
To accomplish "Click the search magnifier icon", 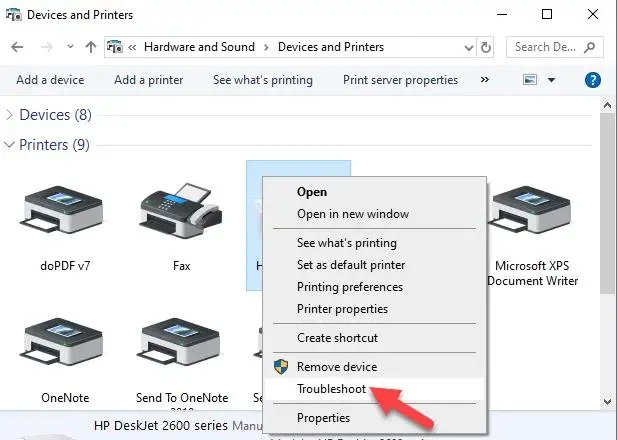I will [589, 47].
